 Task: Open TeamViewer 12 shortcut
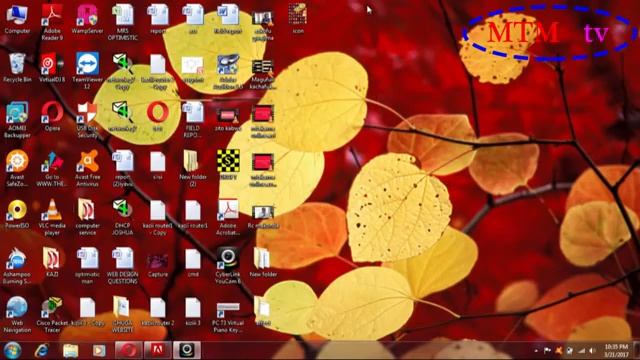87,71
